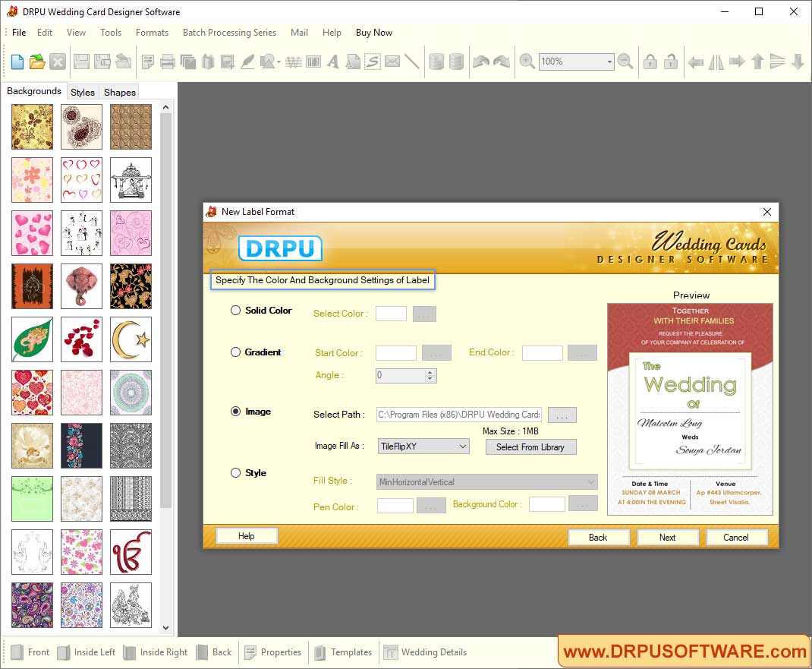The height and width of the screenshot is (669, 812).
Task: Select the line drawing tool icon
Action: [x=412, y=62]
